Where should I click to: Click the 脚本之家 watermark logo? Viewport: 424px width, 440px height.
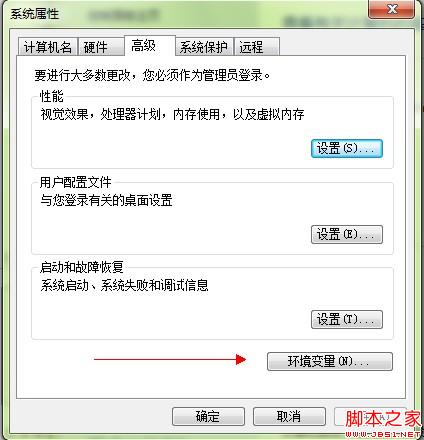coord(383,423)
